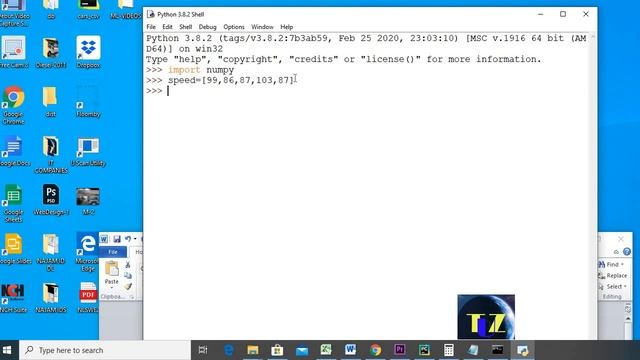Click Word's Undo icon
Screen dimensions: 640x360
pyautogui.click(x=128, y=239)
